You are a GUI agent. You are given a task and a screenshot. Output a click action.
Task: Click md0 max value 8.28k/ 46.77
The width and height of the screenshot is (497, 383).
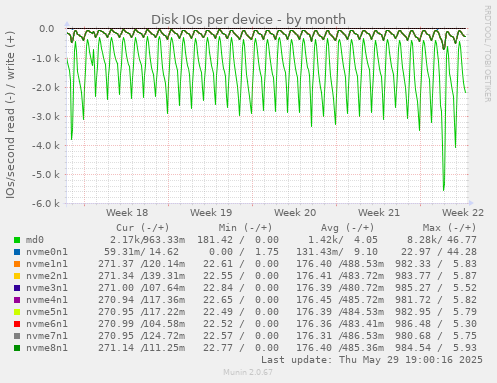[x=442, y=240]
